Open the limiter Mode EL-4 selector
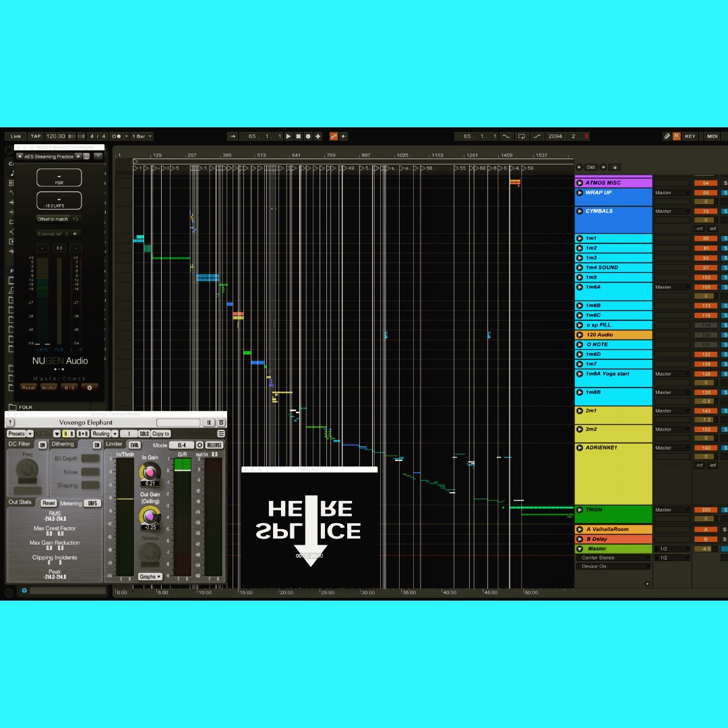Screen dimensions: 728x728 pos(181,446)
